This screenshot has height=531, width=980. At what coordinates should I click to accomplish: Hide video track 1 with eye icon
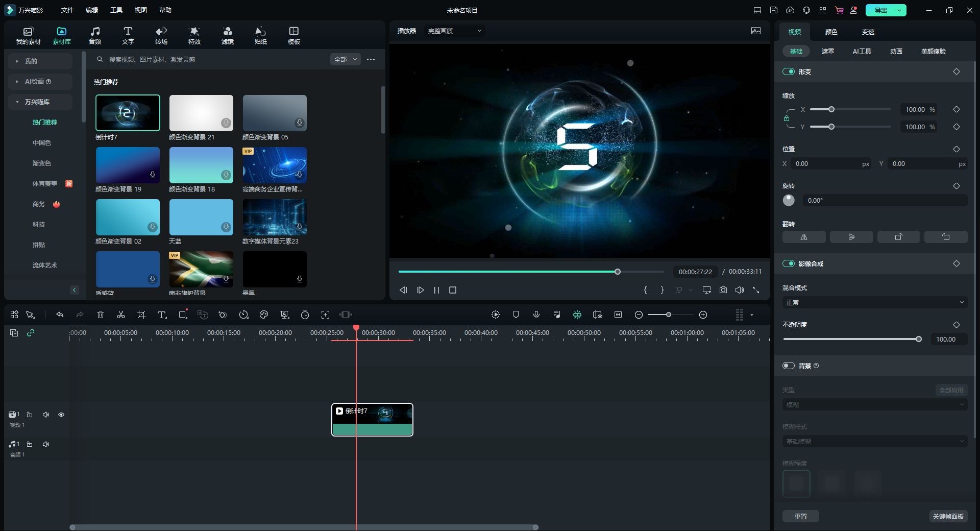click(x=61, y=415)
